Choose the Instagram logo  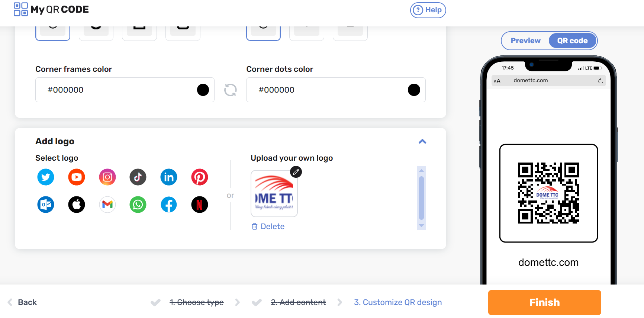click(107, 177)
